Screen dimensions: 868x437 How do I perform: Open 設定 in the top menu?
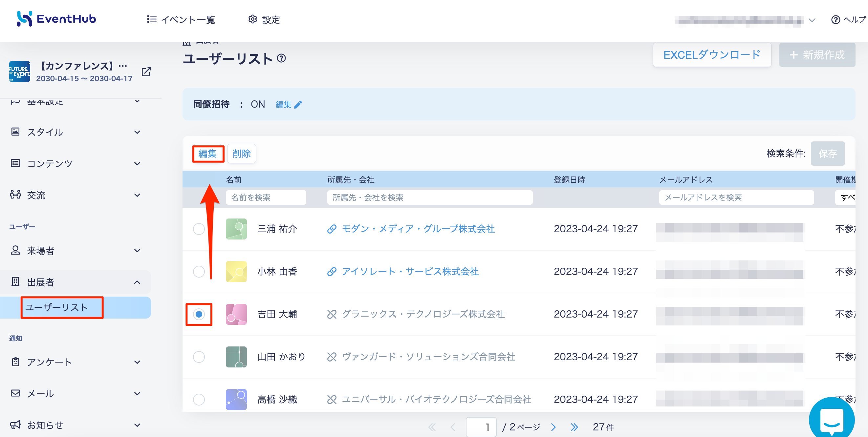(264, 20)
